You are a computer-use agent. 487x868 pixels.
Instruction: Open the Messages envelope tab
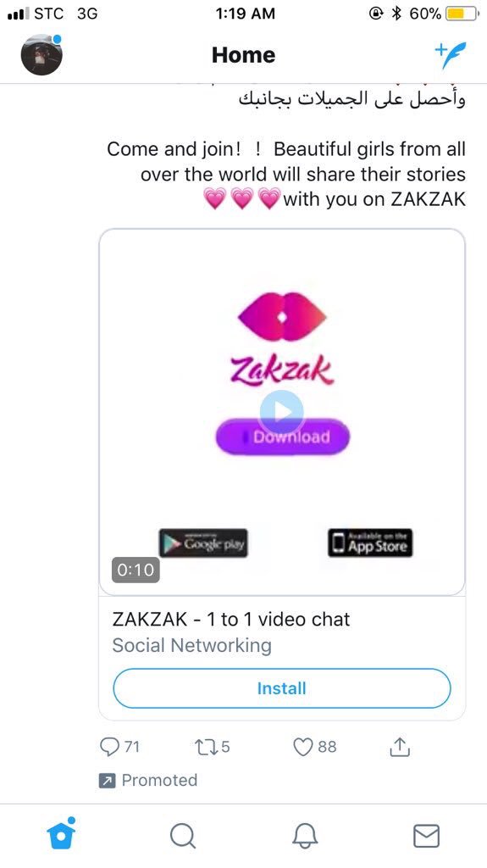click(427, 836)
